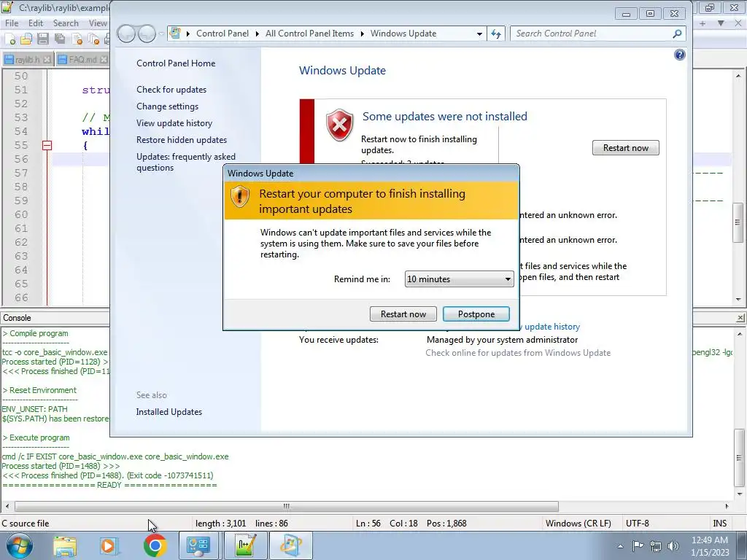Click the Postpone button
The height and width of the screenshot is (560, 747).
[x=476, y=314]
